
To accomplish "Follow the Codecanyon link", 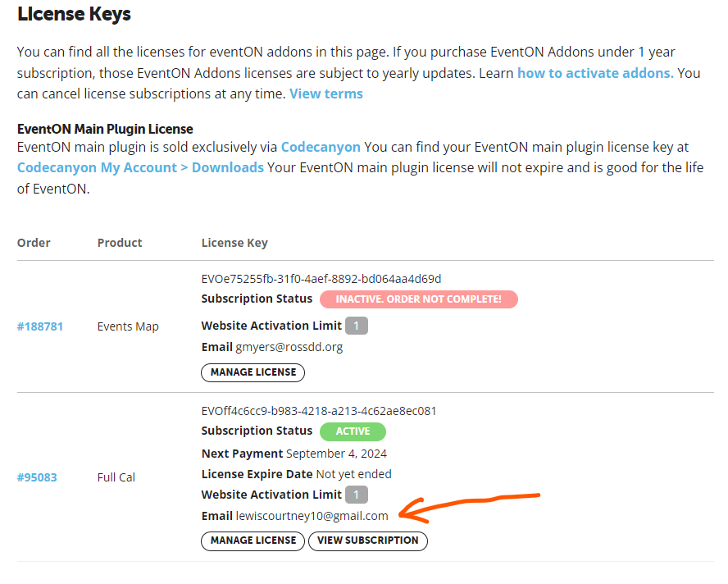I will [x=321, y=148].
